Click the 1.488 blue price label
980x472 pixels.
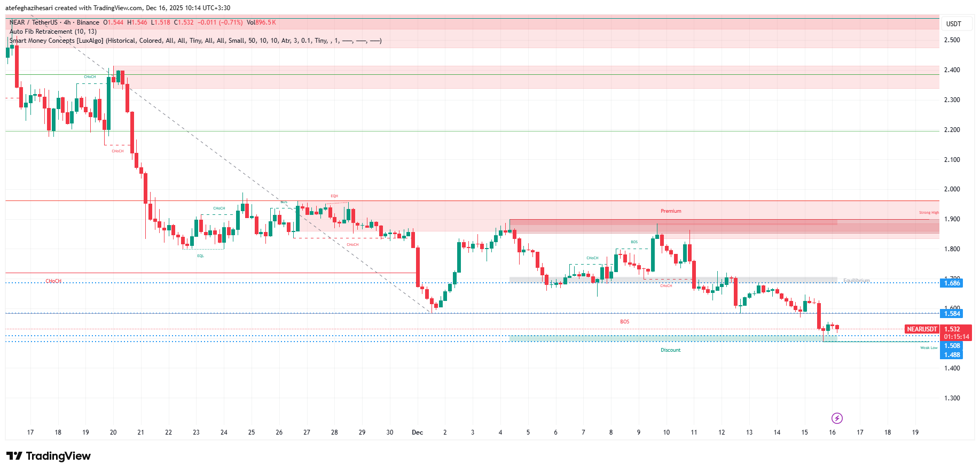click(951, 355)
